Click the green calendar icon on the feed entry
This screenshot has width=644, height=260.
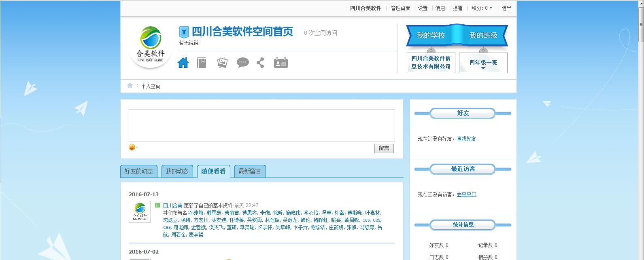pos(157,205)
